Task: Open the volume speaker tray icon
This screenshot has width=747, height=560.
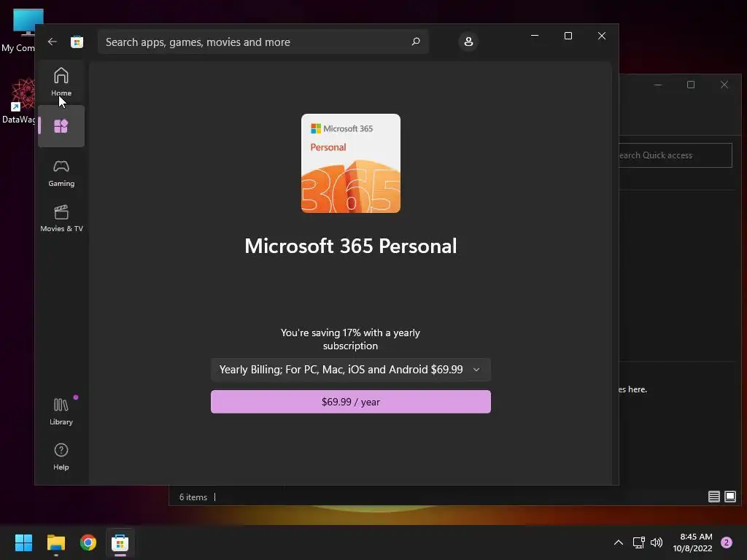Action: [x=657, y=542]
